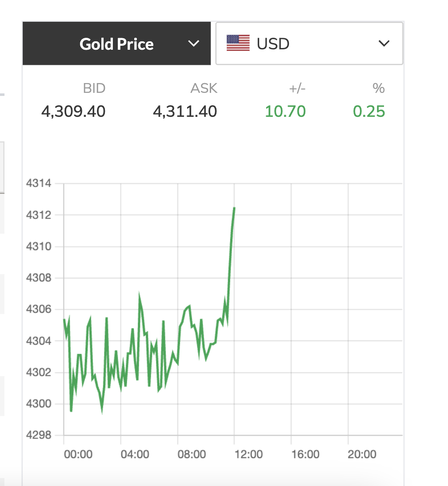
Task: Click the 16:00 time axis label
Action: tap(305, 454)
